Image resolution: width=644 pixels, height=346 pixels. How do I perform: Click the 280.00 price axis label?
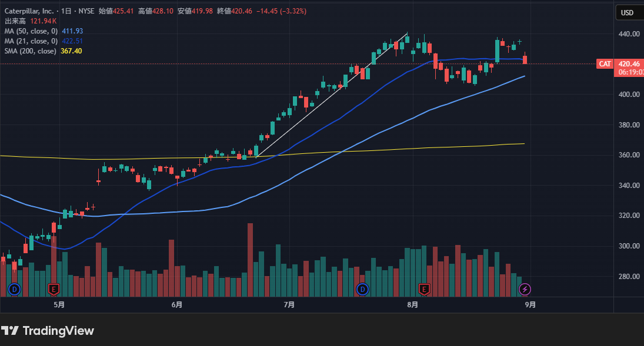point(629,277)
